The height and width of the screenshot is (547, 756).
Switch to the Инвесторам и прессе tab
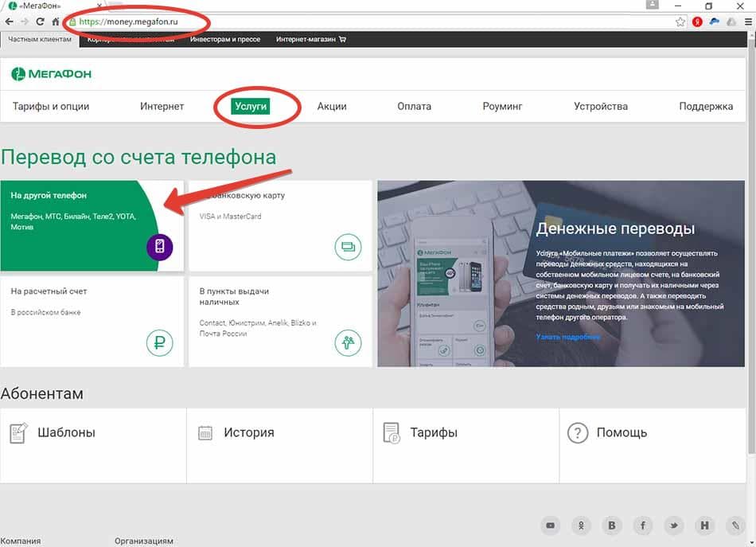click(x=225, y=39)
